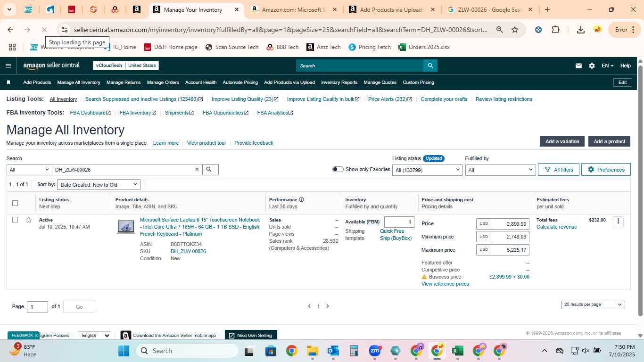644x362 pixels.
Task: Bookmark this page with the star icon
Action: click(515, 30)
